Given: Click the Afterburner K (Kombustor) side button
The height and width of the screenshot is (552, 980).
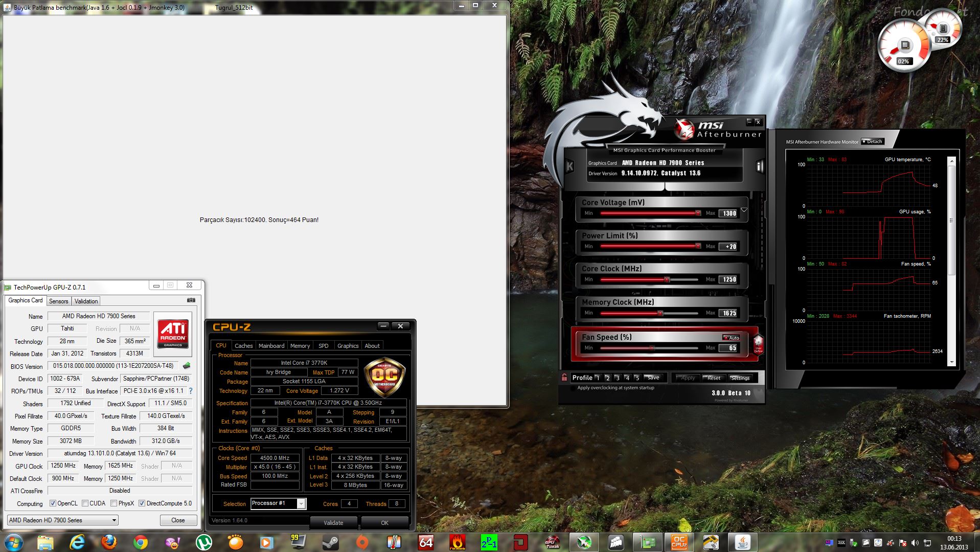Looking at the screenshot, I should [569, 166].
